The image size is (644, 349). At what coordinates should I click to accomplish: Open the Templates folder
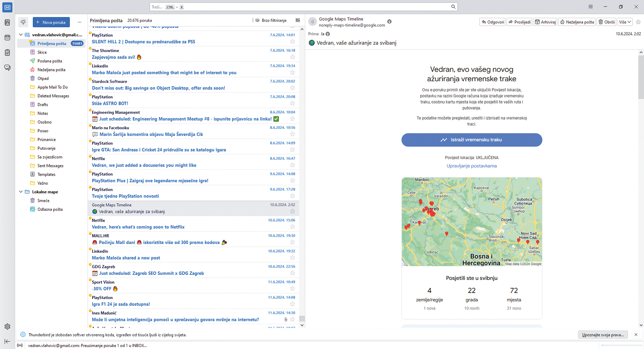[x=51, y=174]
